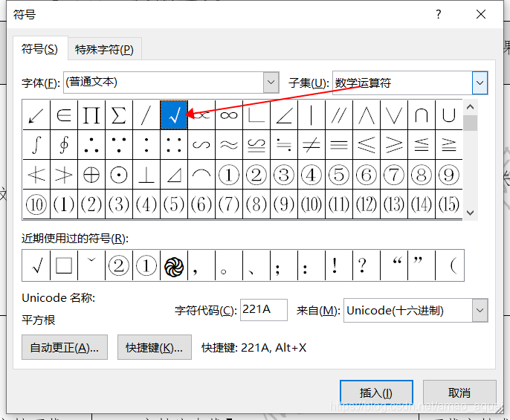The image size is (510, 420).
Task: Pick the semicolon in recently used symbols
Action: (x=284, y=265)
